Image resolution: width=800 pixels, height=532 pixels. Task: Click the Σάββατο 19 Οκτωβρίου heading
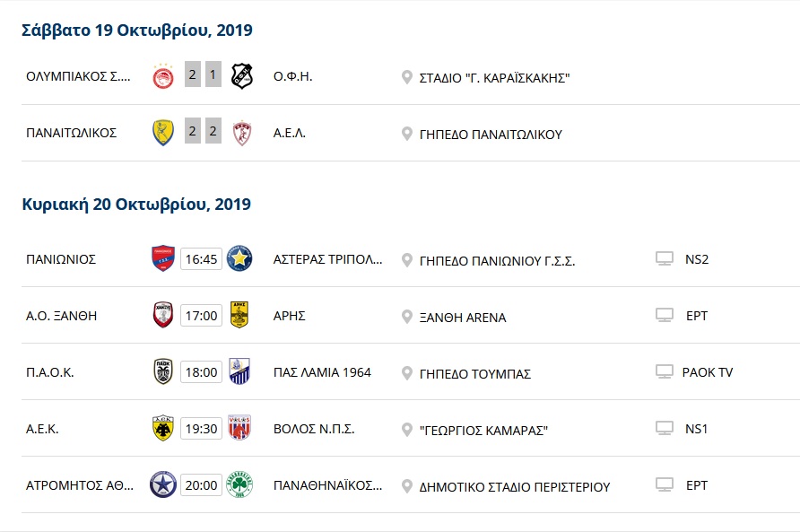pos(137,31)
